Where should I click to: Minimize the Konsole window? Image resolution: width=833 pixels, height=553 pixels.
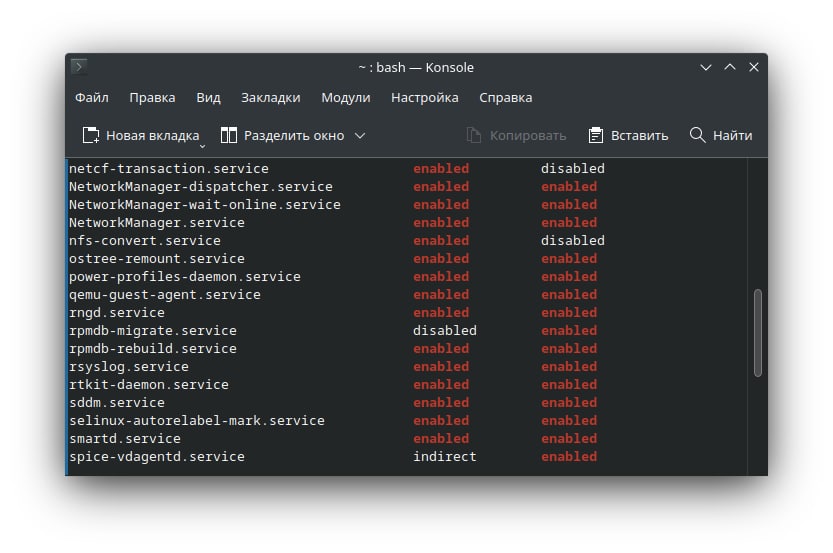tap(705, 67)
